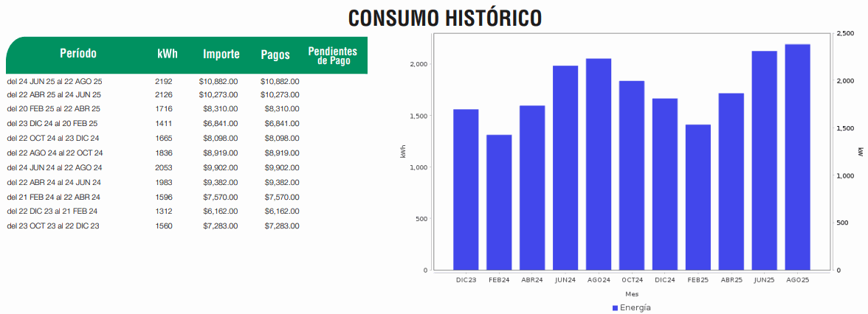Click the $8,310.00 Importe amount
The height and width of the screenshot is (314, 868).
[221, 109]
